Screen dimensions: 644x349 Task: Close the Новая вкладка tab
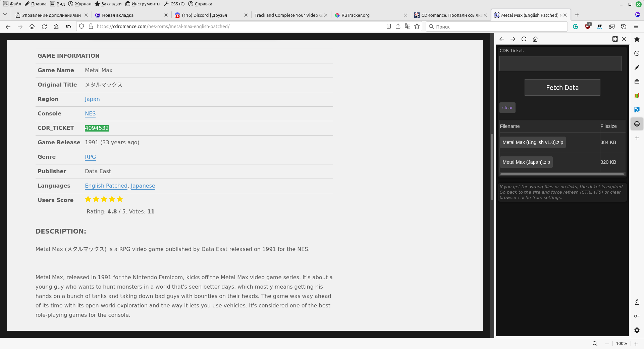tap(166, 15)
